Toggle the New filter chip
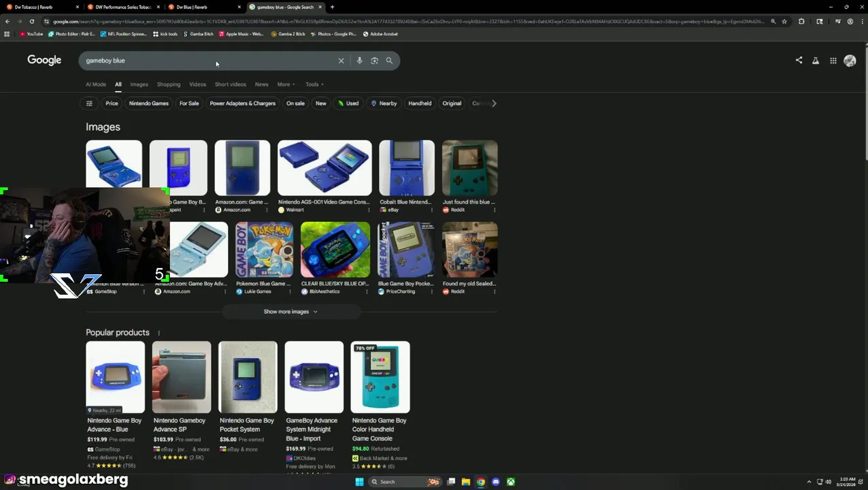This screenshot has height=490, width=868. point(321,103)
